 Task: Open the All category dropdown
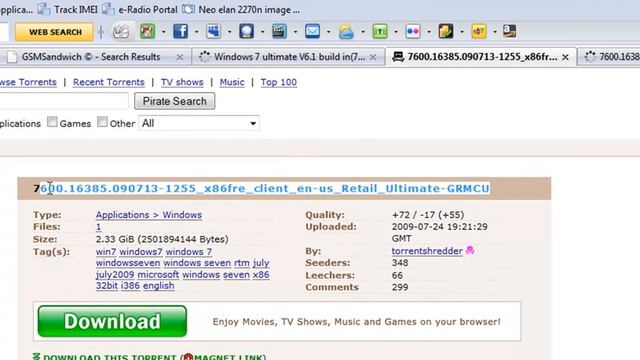click(199, 123)
